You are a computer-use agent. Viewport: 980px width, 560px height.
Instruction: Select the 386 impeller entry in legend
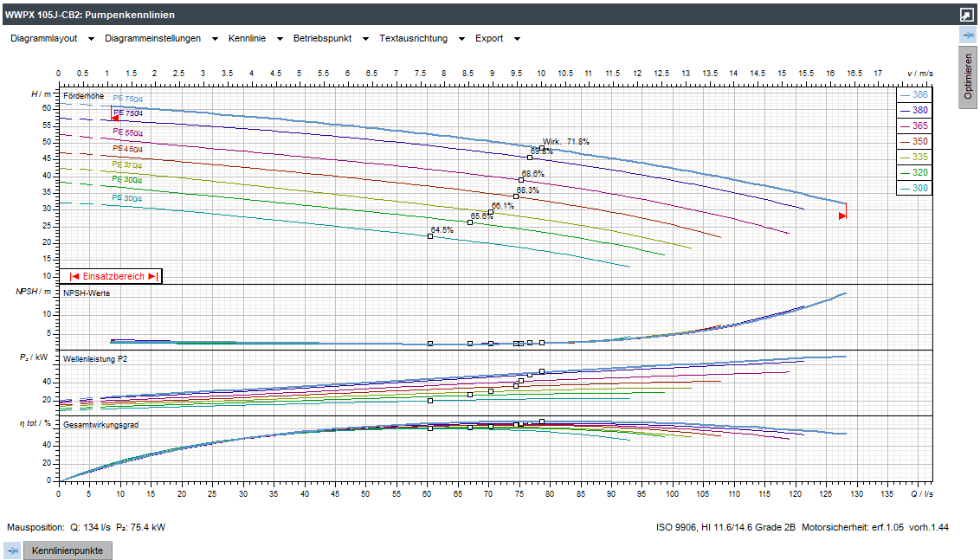[913, 95]
